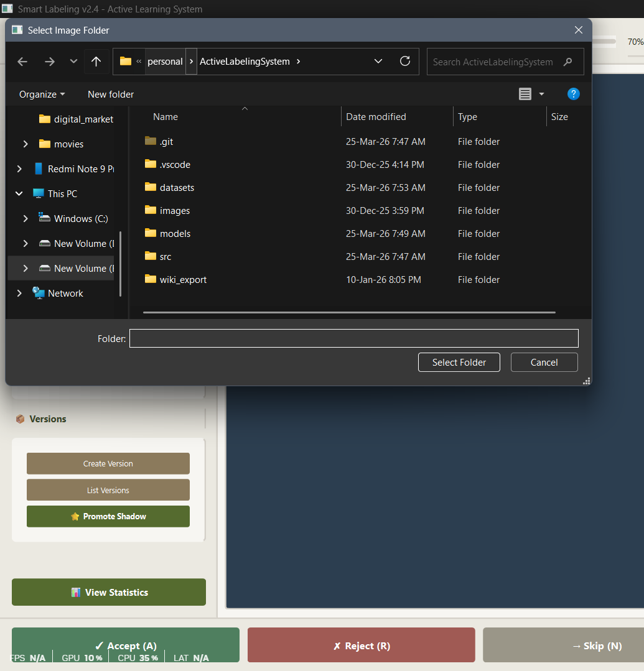This screenshot has height=671, width=644.
Task: Select the ActiveLabelingSystem breadcrumb
Action: pyautogui.click(x=245, y=62)
